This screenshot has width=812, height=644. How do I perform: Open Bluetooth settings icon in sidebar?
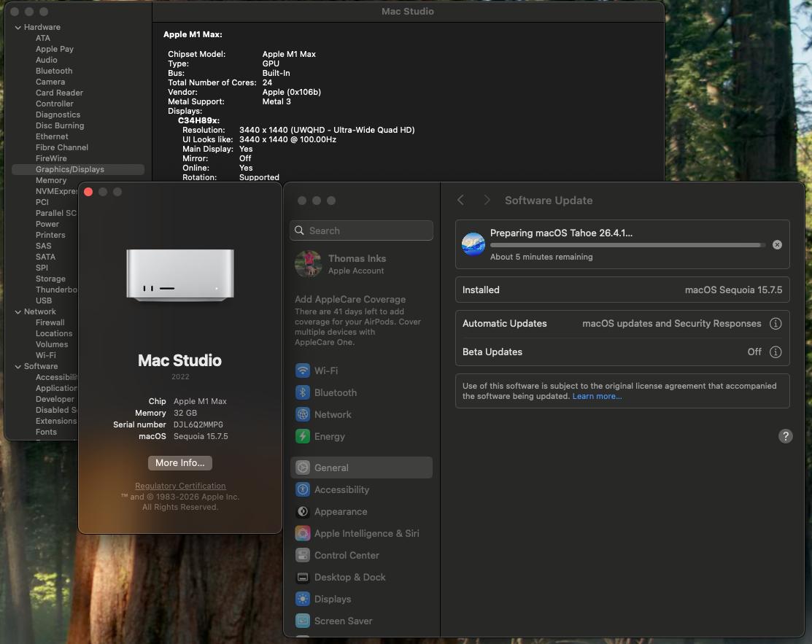click(x=303, y=392)
